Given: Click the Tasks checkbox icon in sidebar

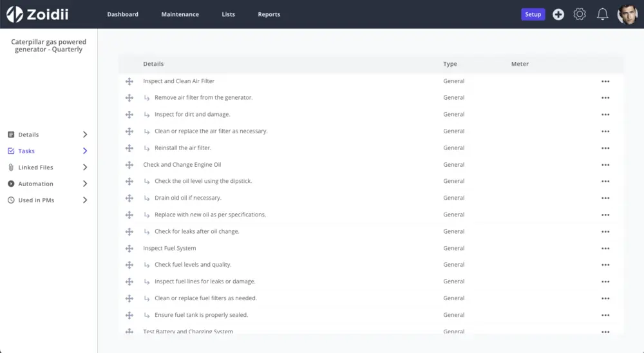Looking at the screenshot, I should click(x=11, y=151).
